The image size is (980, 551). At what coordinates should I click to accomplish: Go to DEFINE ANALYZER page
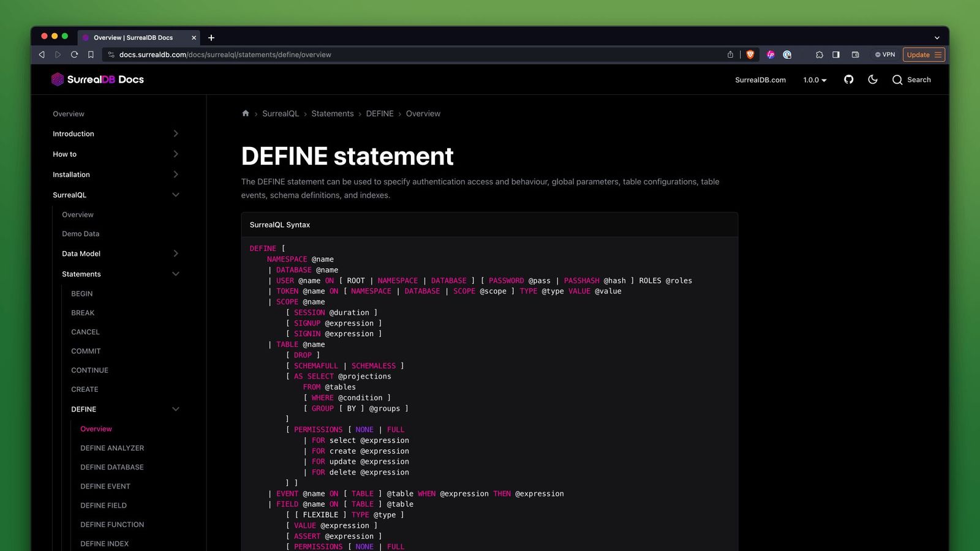[x=112, y=448]
